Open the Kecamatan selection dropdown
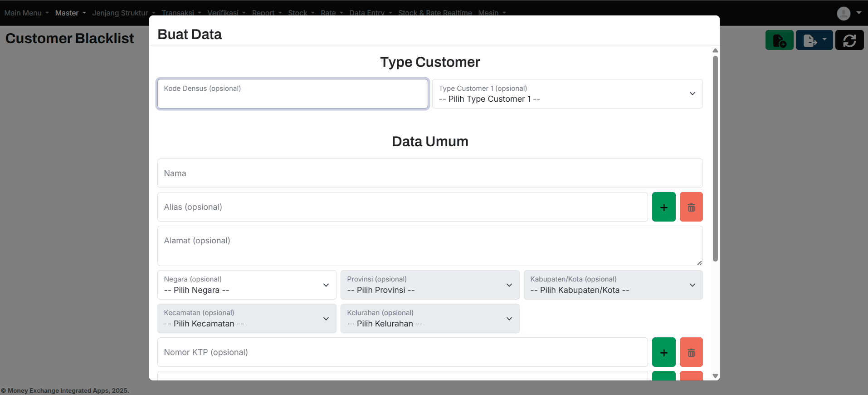Viewport: 868px width, 395px height. pyautogui.click(x=247, y=319)
